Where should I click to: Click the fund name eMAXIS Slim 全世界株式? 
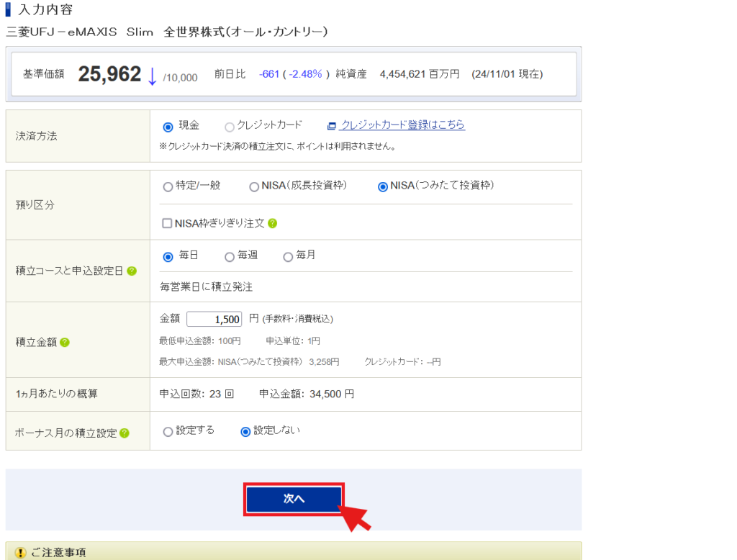click(167, 32)
